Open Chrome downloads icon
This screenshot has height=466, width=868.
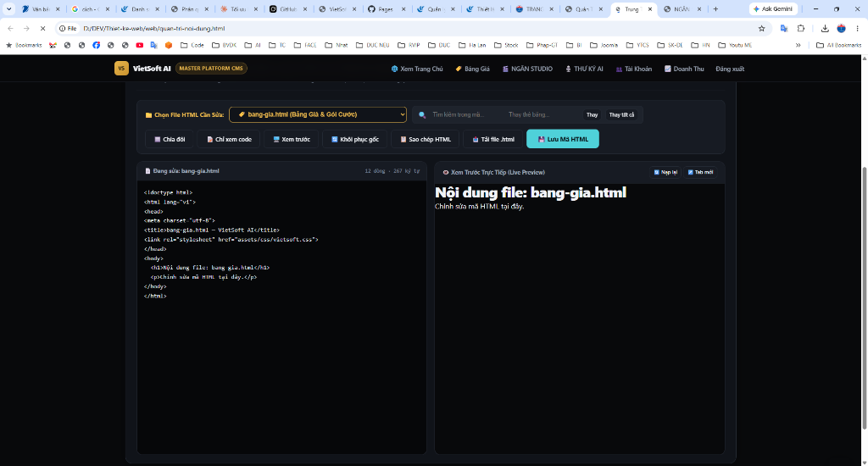click(825, 28)
